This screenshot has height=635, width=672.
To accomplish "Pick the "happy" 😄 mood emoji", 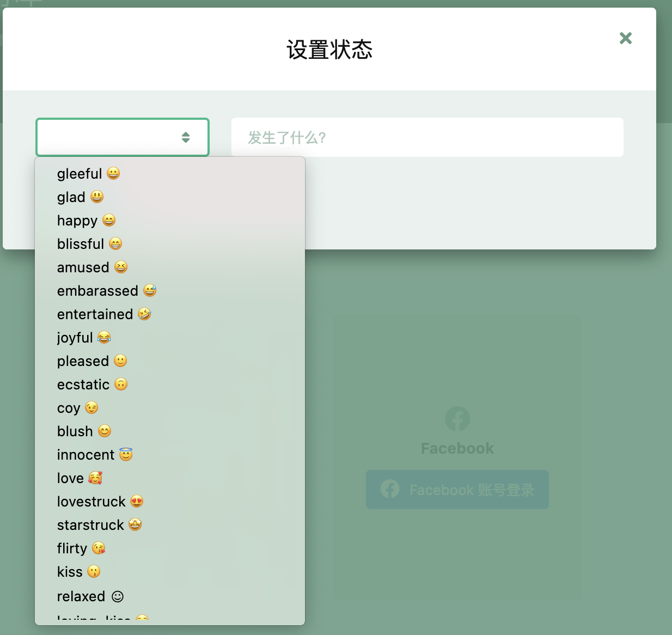I will [x=86, y=221].
